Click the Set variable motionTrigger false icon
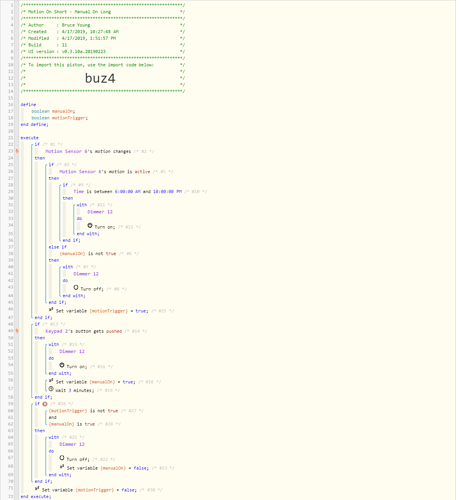 pos(37,489)
